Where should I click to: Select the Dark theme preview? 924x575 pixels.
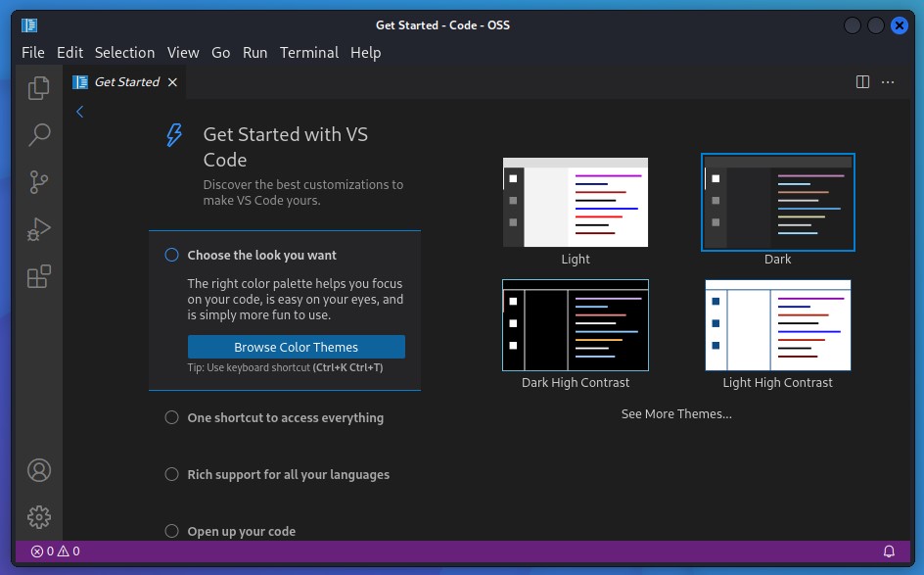click(x=778, y=203)
